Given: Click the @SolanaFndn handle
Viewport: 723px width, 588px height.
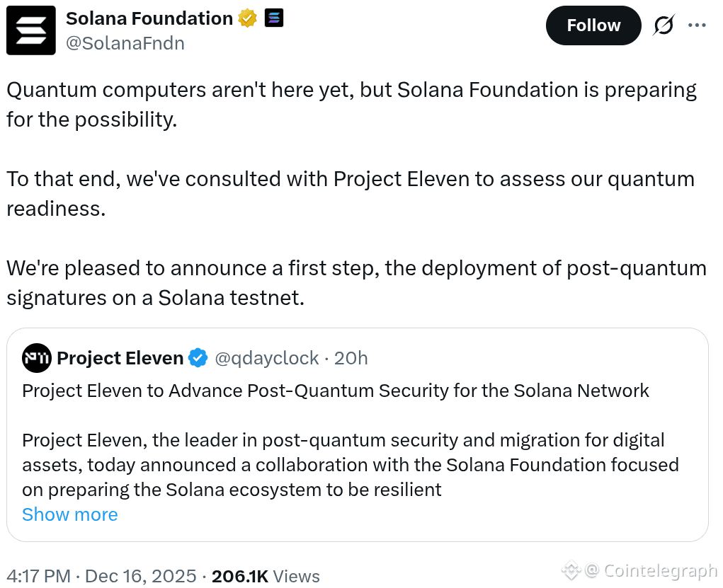Looking at the screenshot, I should pyautogui.click(x=125, y=43).
